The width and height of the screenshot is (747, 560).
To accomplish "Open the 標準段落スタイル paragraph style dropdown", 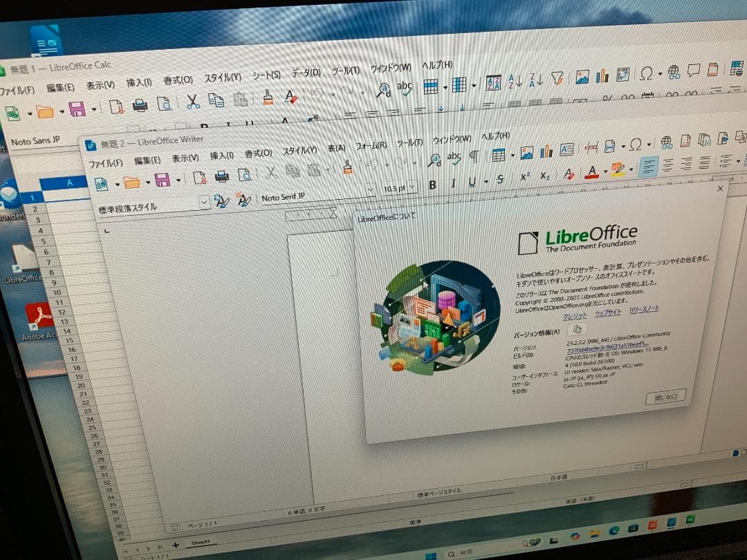I will click(204, 202).
